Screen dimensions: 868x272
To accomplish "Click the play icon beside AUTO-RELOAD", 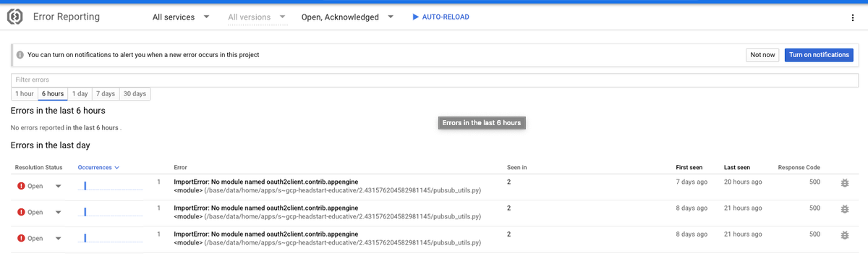I will click(415, 17).
